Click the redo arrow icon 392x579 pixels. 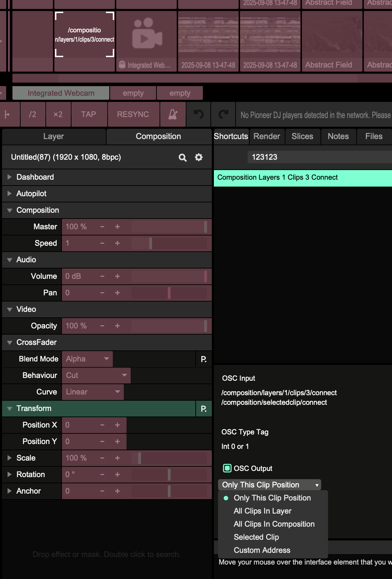click(224, 115)
